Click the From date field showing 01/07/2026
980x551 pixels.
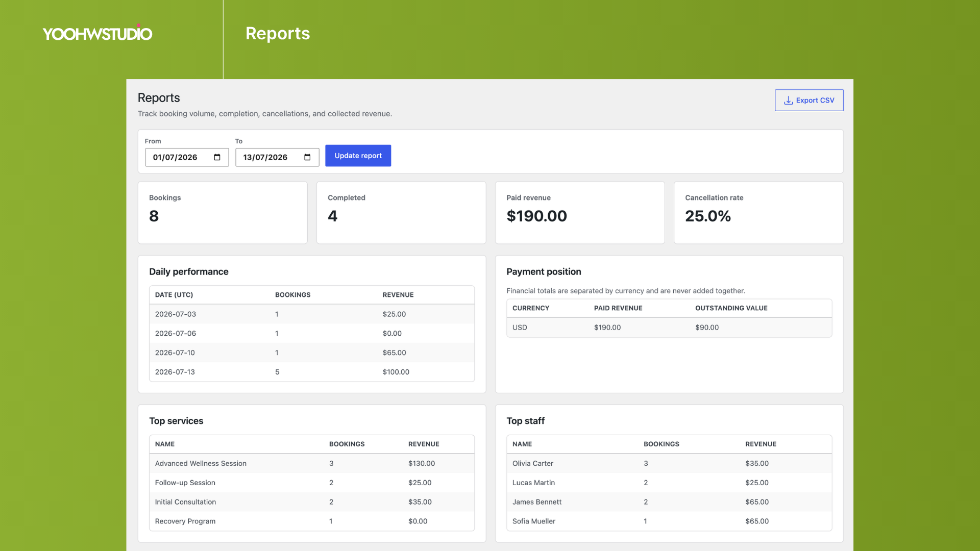tap(187, 157)
